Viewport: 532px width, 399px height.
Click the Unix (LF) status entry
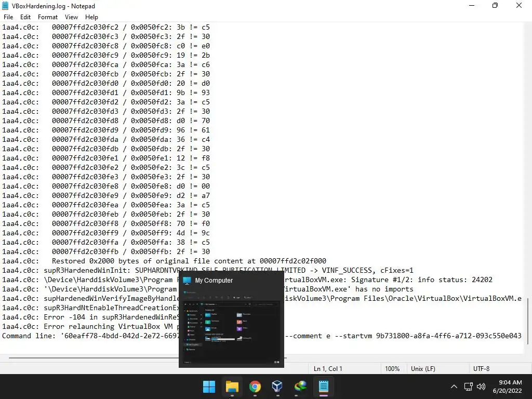click(423, 369)
